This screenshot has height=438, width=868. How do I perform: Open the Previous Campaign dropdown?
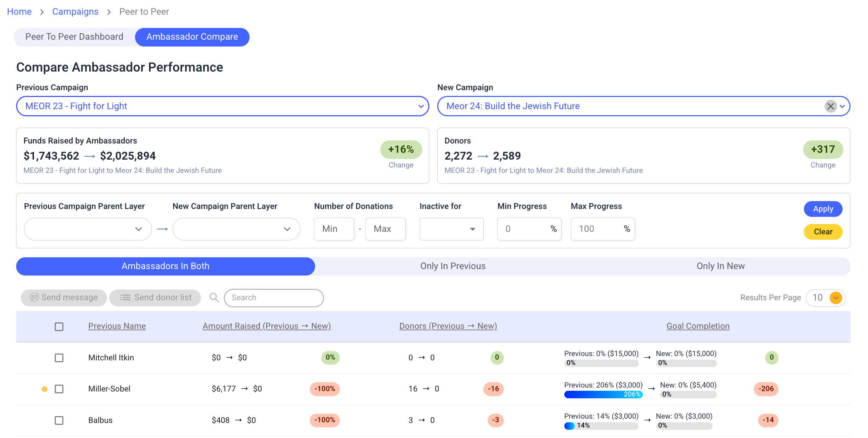pos(222,106)
